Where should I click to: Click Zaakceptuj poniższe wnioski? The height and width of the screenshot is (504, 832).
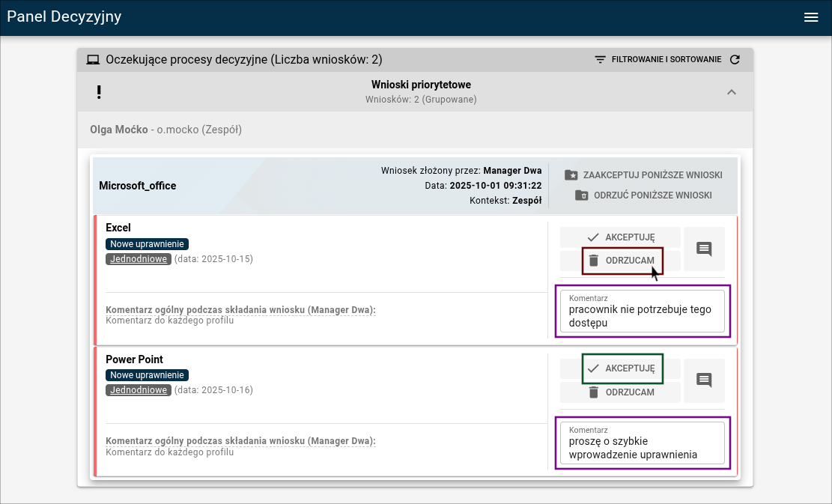click(643, 175)
